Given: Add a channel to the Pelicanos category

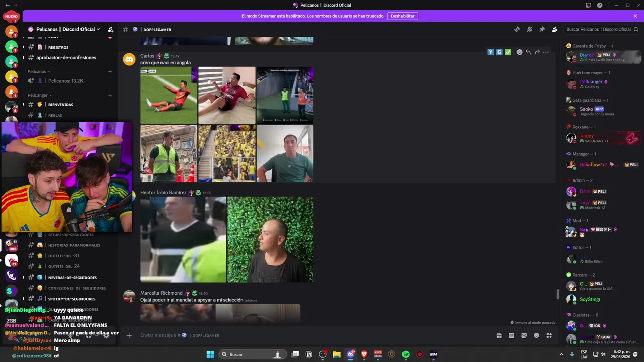Looking at the screenshot, I should pos(110,72).
